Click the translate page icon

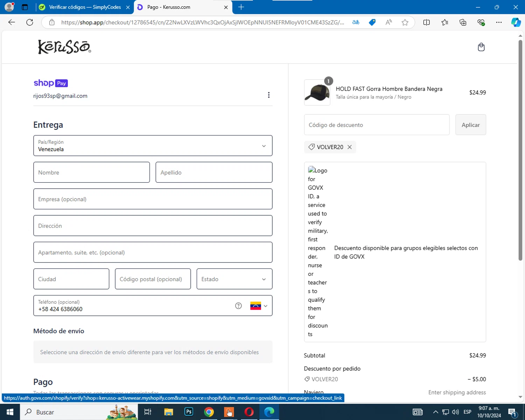[x=356, y=22]
